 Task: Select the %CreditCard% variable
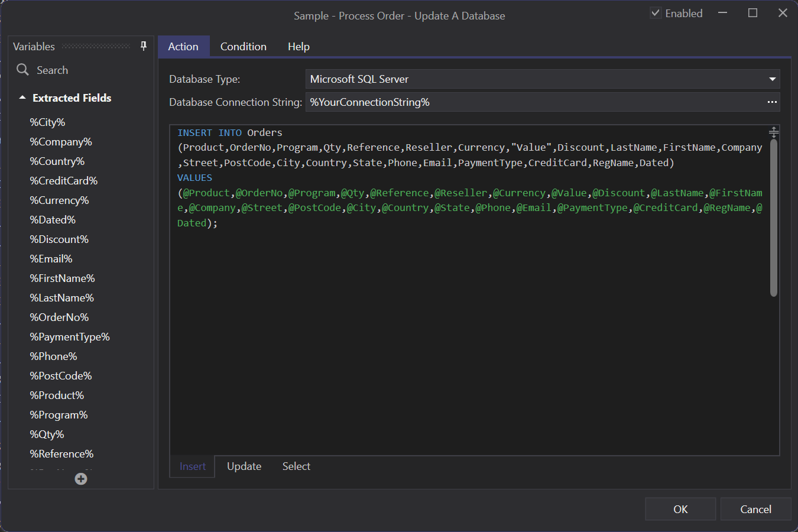(x=64, y=181)
